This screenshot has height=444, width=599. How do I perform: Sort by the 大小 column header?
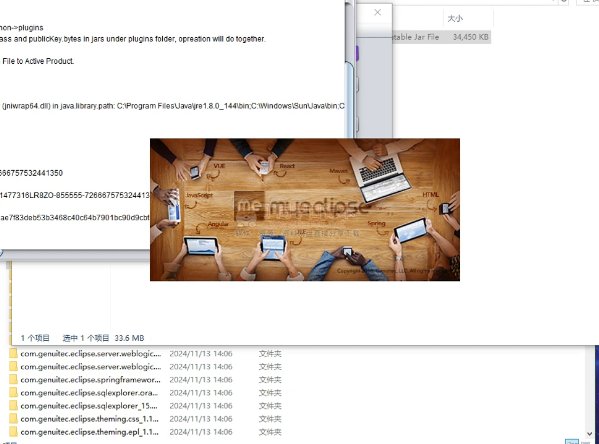coord(455,18)
